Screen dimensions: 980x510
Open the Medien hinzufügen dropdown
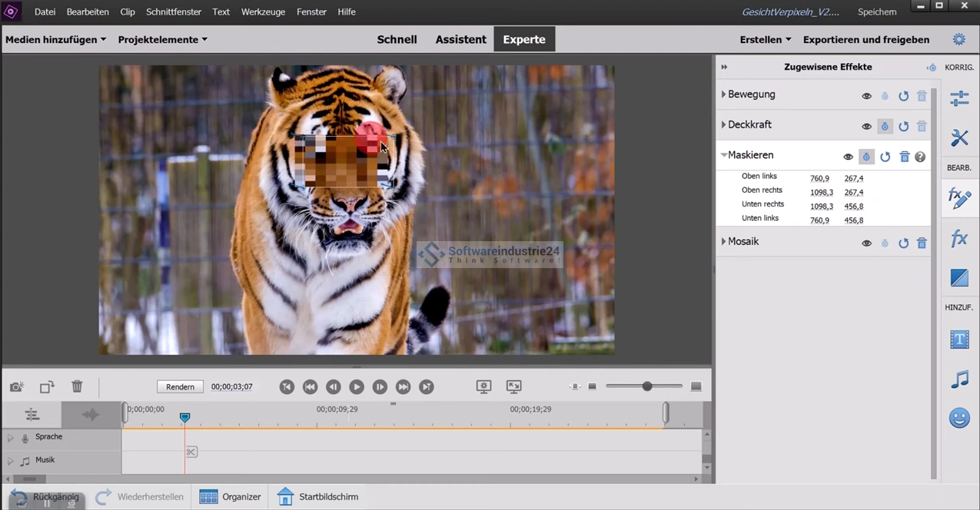click(55, 39)
